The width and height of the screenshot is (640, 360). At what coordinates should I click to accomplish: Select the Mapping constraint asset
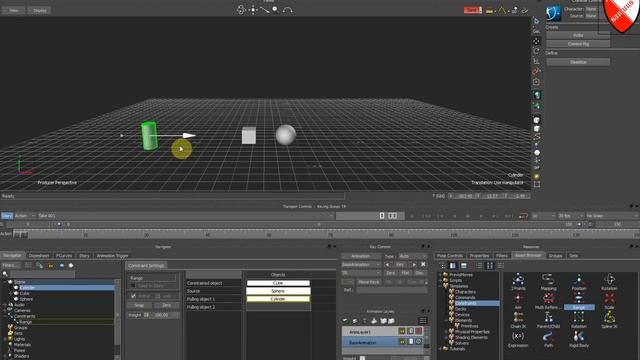pyautogui.click(x=549, y=282)
